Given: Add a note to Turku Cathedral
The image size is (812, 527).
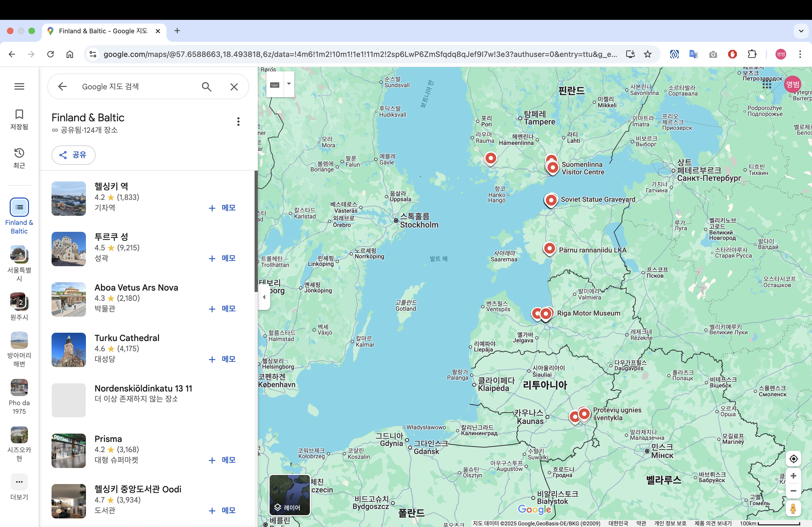Looking at the screenshot, I should pos(222,359).
